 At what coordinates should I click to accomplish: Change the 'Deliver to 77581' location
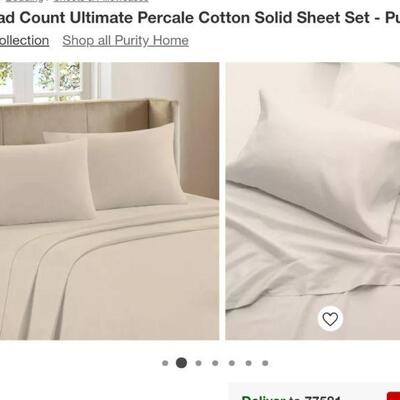pos(291,398)
